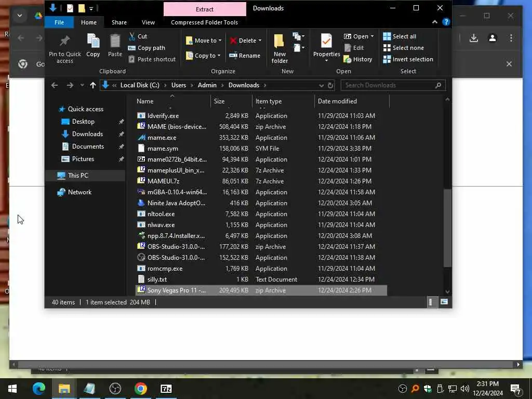Expand the Open dropdown arrow
This screenshot has width=532, height=399.
372,36
